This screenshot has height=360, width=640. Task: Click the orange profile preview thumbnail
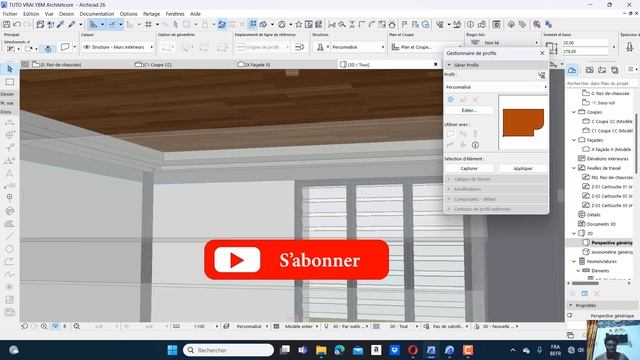coord(523,122)
